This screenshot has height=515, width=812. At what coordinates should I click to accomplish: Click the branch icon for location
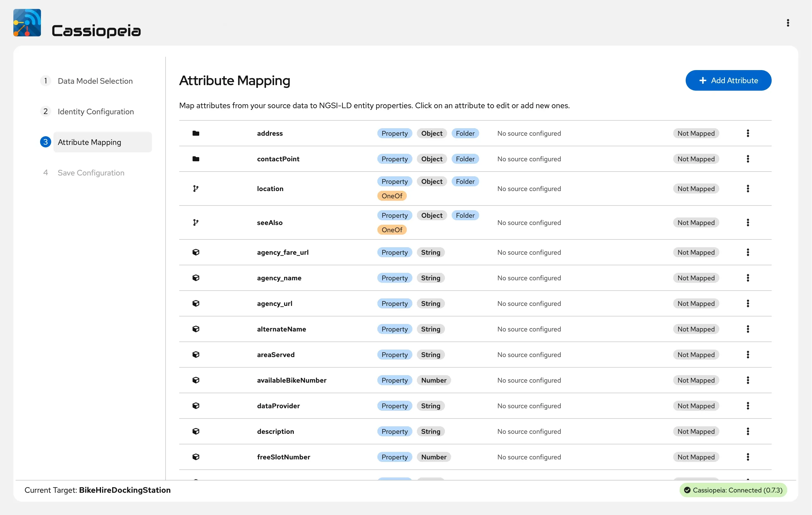[x=196, y=189]
